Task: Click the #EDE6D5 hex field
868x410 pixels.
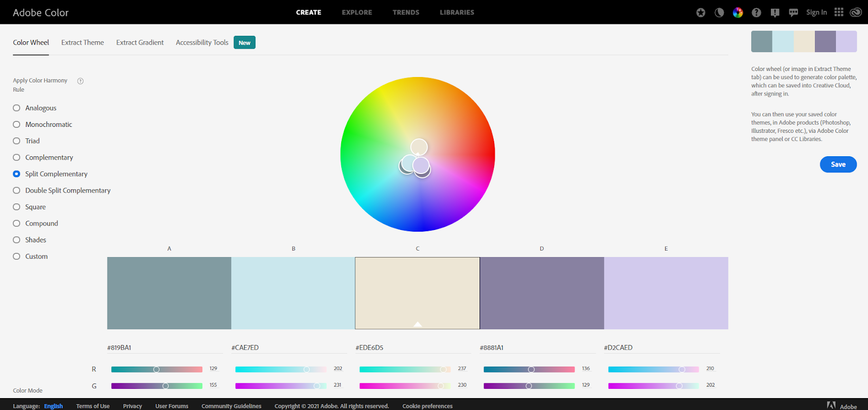Action: [413, 348]
